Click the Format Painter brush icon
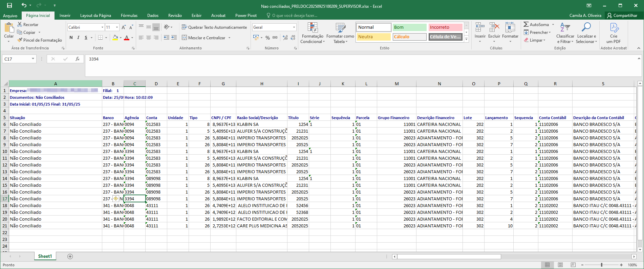 click(20, 40)
